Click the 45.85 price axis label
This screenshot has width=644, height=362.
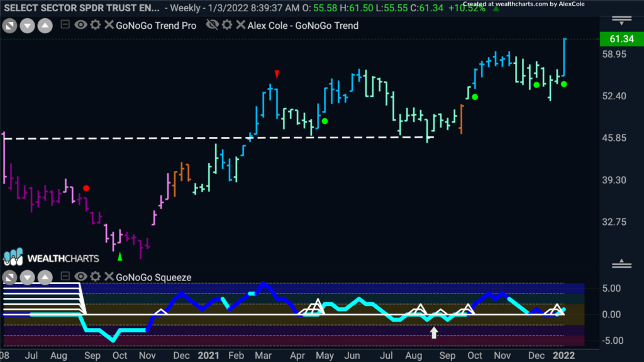coord(614,138)
